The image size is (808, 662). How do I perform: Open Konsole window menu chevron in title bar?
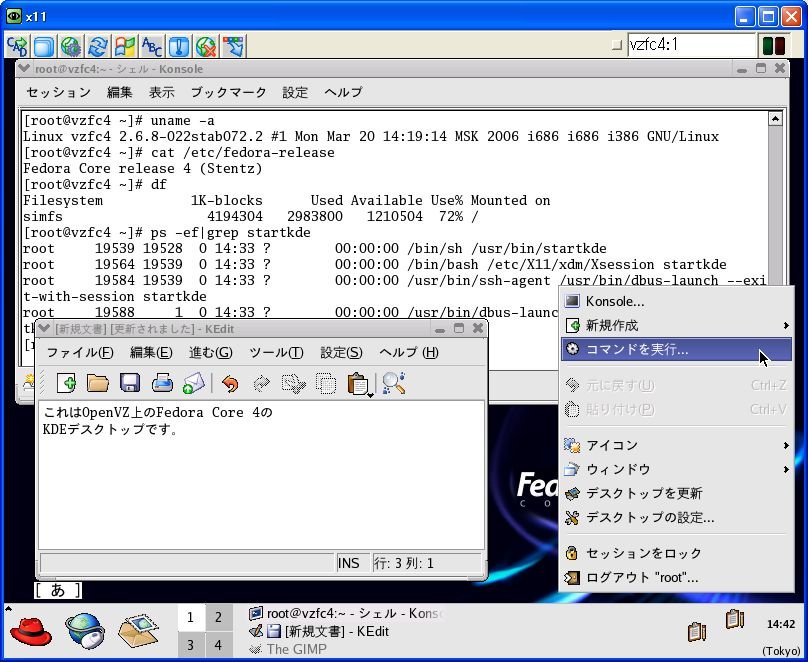pos(24,68)
